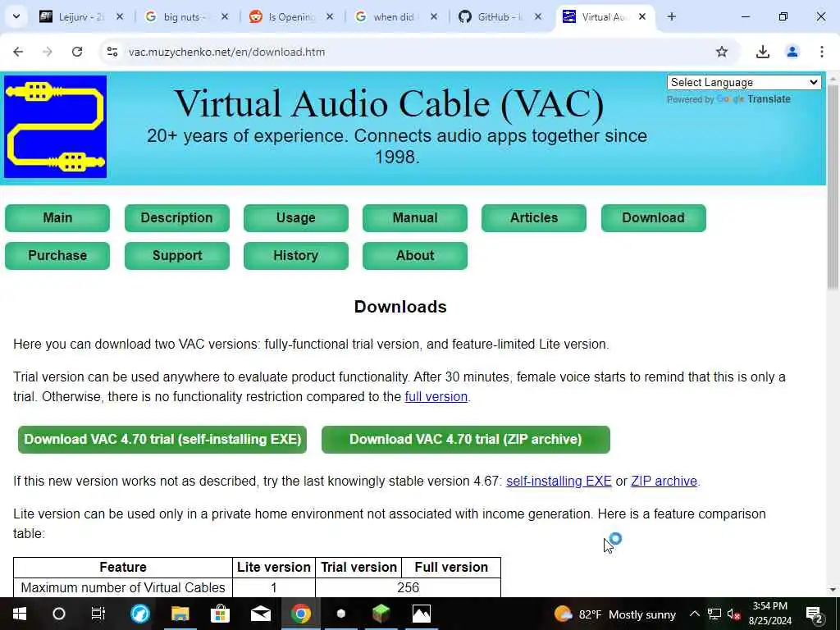Image resolution: width=840 pixels, height=630 pixels.
Task: Open the site information icon in the address bar
Action: tap(112, 52)
